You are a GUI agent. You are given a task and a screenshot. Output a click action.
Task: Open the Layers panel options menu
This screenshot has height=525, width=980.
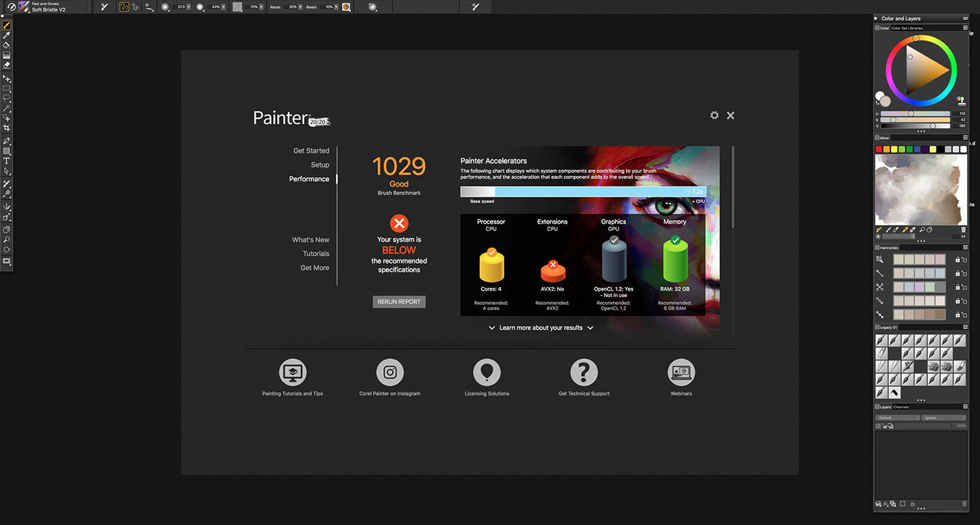pos(966,407)
